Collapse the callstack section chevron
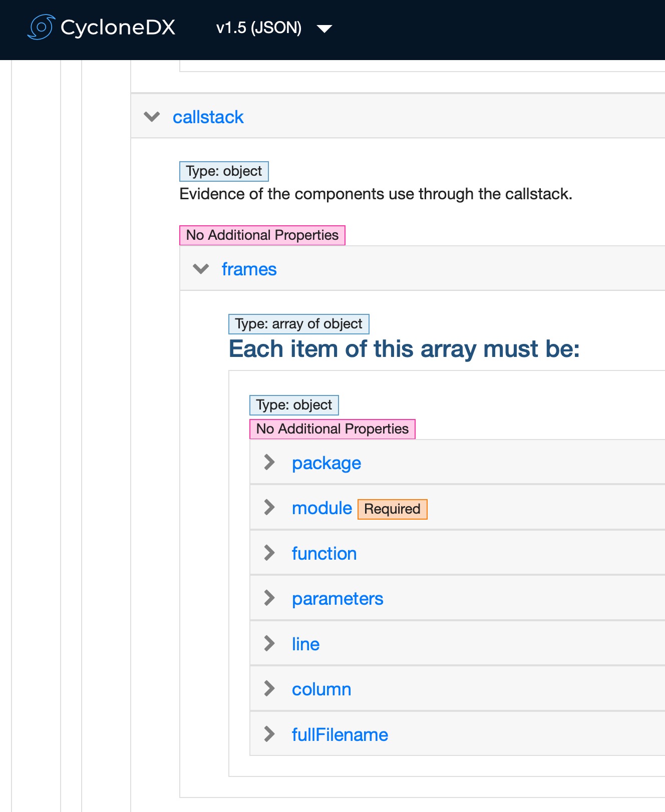This screenshot has height=812, width=665. 152,117
